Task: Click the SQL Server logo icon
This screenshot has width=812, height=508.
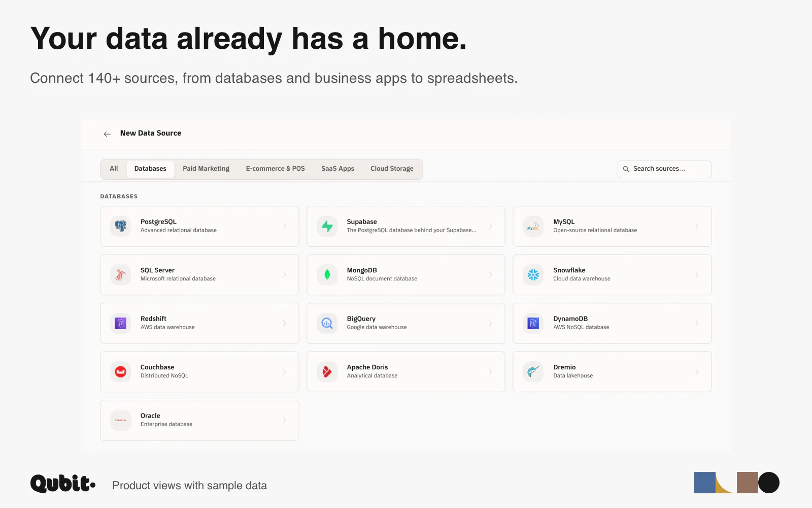Action: (x=121, y=275)
